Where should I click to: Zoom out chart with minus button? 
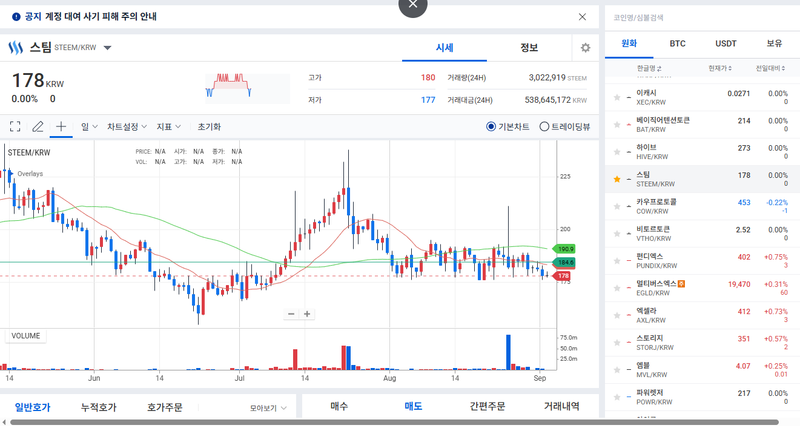tap(291, 314)
